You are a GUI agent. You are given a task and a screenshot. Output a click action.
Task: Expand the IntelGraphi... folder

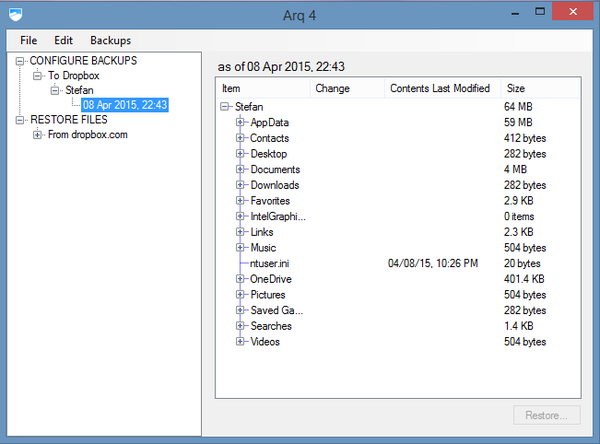[x=240, y=216]
